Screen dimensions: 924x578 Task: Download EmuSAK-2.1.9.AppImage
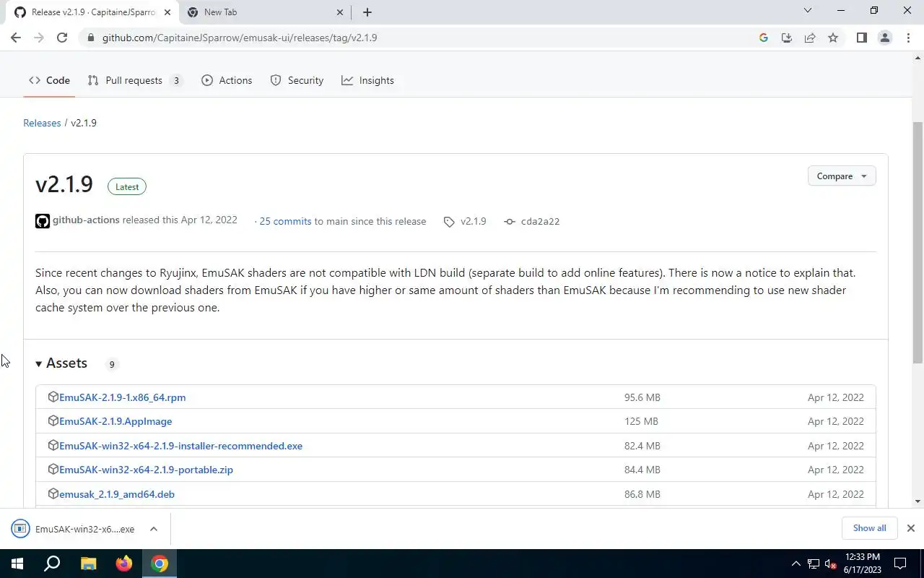coord(115,421)
